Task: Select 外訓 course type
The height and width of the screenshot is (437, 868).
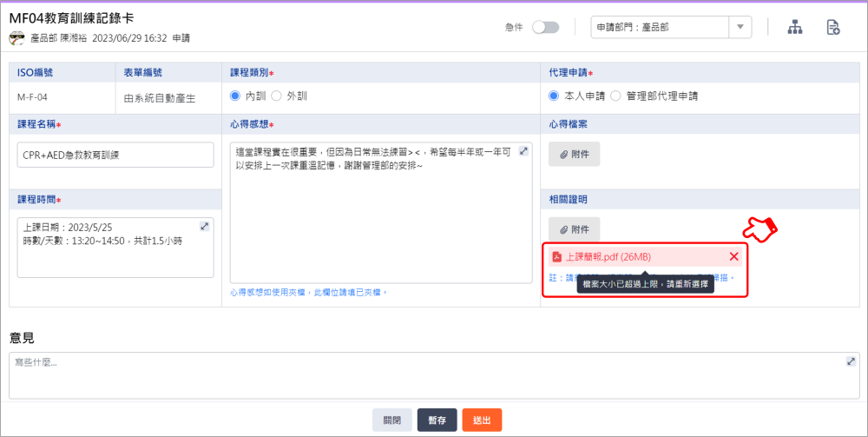Action: pyautogui.click(x=276, y=96)
